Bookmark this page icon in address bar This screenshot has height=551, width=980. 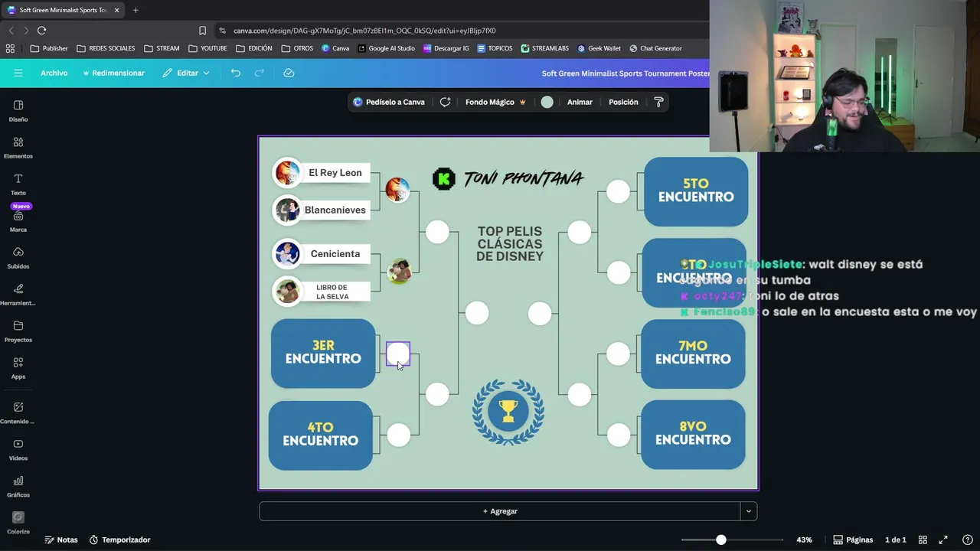point(202,31)
